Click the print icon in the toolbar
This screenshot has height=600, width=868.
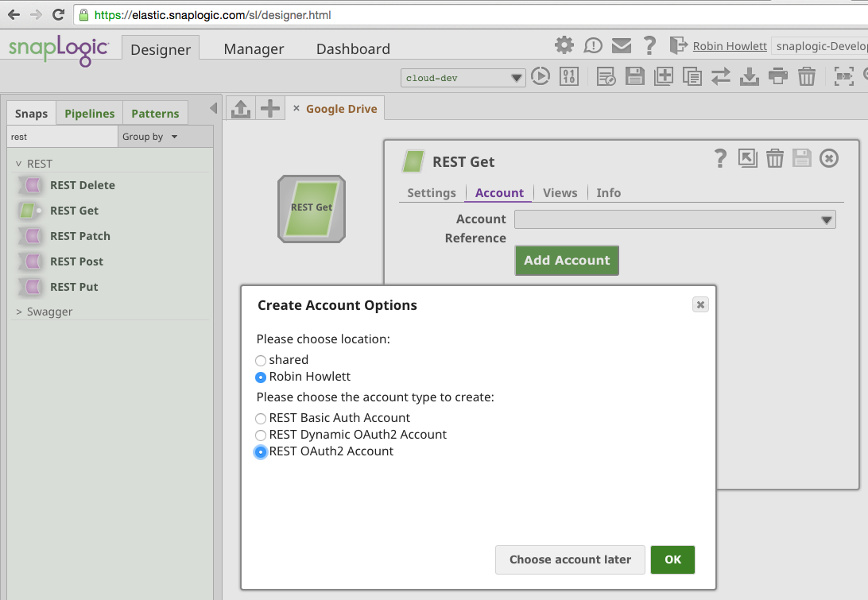[x=778, y=75]
